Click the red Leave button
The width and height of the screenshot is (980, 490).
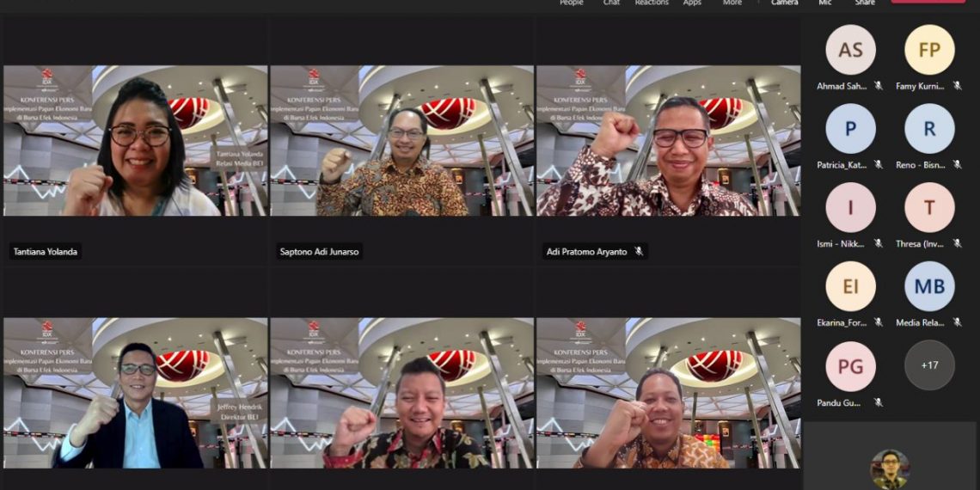[928, 2]
